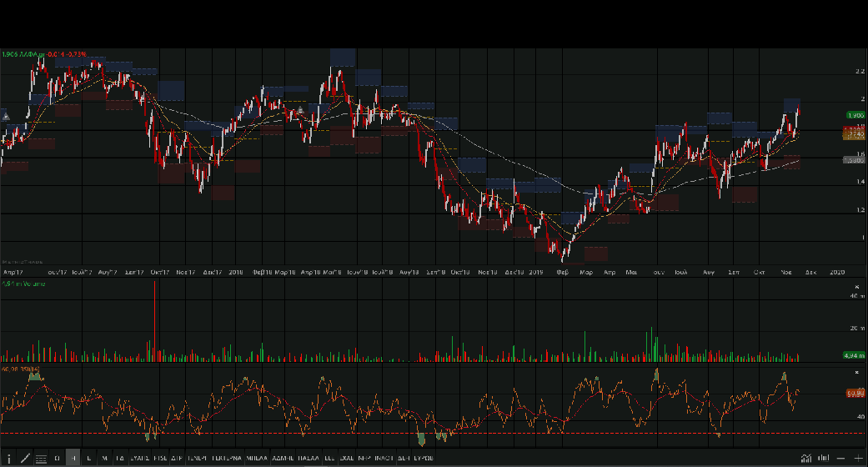The image size is (868, 467).
Task: Switch to the FTSE symbol tab
Action: [x=160, y=458]
